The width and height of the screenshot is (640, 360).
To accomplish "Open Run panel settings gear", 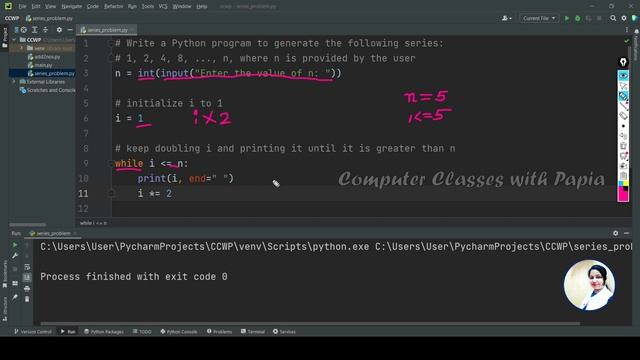I will [x=616, y=233].
